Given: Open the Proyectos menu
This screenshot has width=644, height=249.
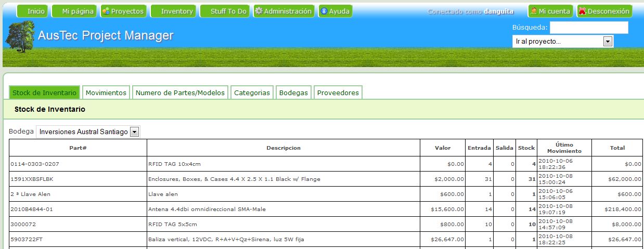Looking at the screenshot, I should pyautogui.click(x=123, y=11).
